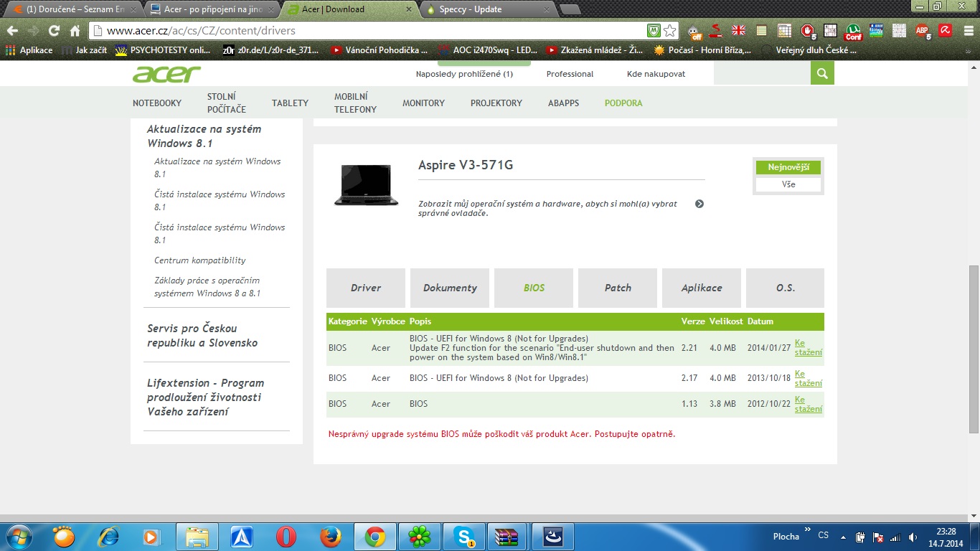Open WinRAR from the taskbar

(507, 536)
